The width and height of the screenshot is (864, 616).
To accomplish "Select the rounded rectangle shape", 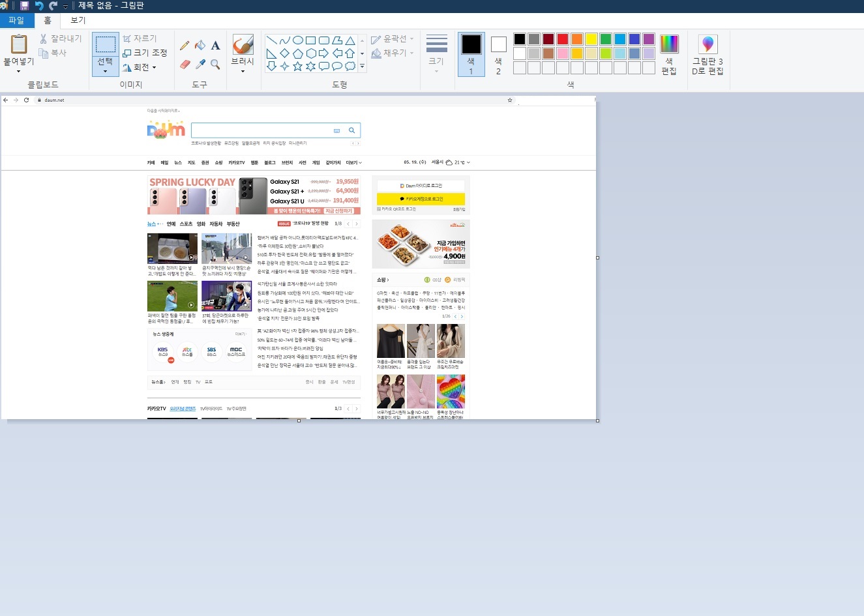I will click(x=324, y=40).
